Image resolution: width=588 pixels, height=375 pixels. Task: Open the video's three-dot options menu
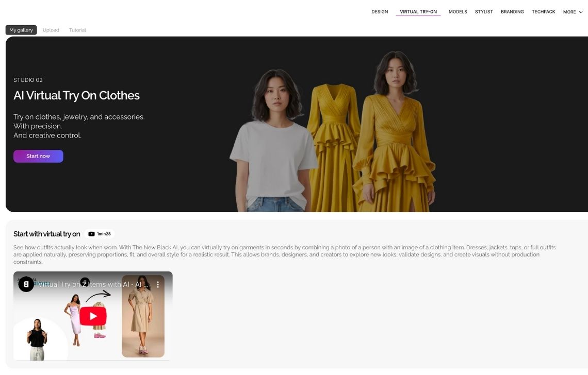click(x=158, y=284)
